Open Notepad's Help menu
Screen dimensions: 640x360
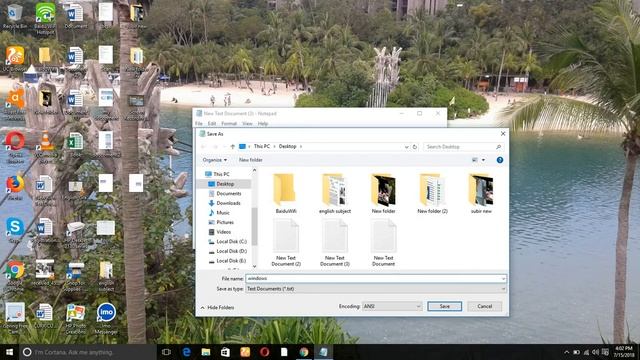262,124
